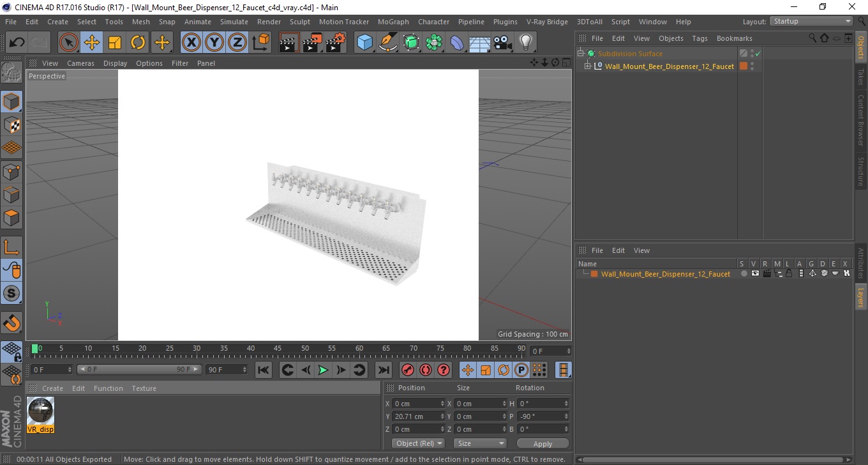Image resolution: width=868 pixels, height=465 pixels.
Task: Click the Render to Picture Viewer icon
Action: [312, 43]
